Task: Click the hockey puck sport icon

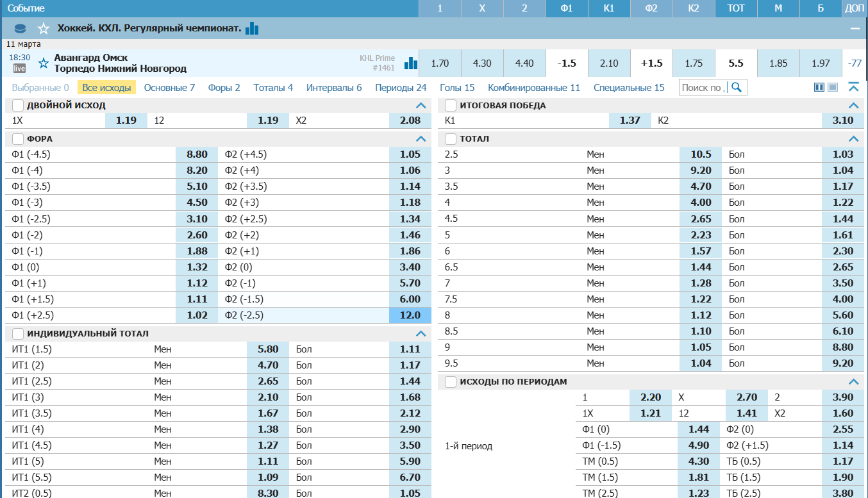Action: coord(21,28)
